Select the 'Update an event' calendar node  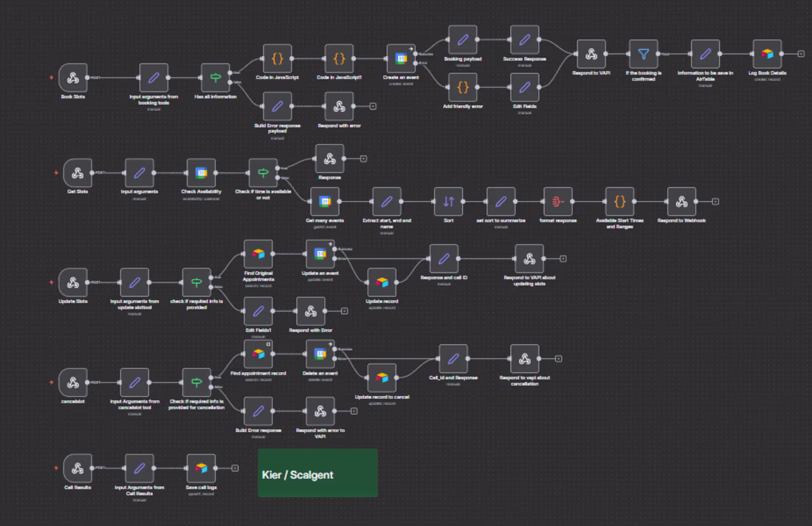point(320,254)
